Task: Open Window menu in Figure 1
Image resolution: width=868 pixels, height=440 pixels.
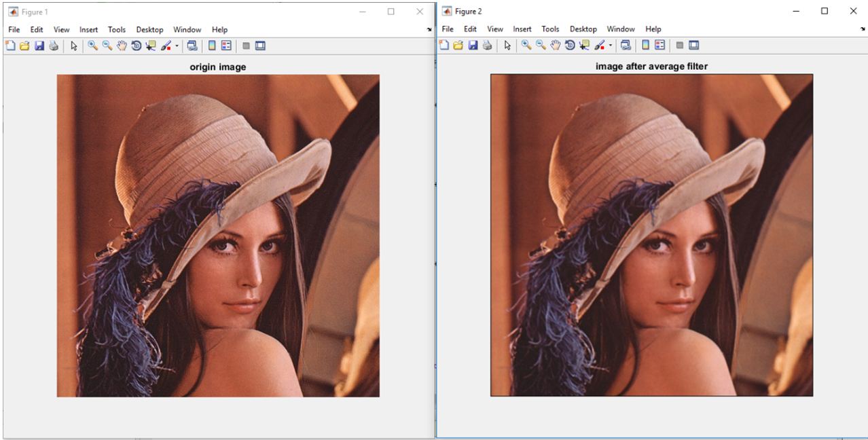Action: click(187, 30)
